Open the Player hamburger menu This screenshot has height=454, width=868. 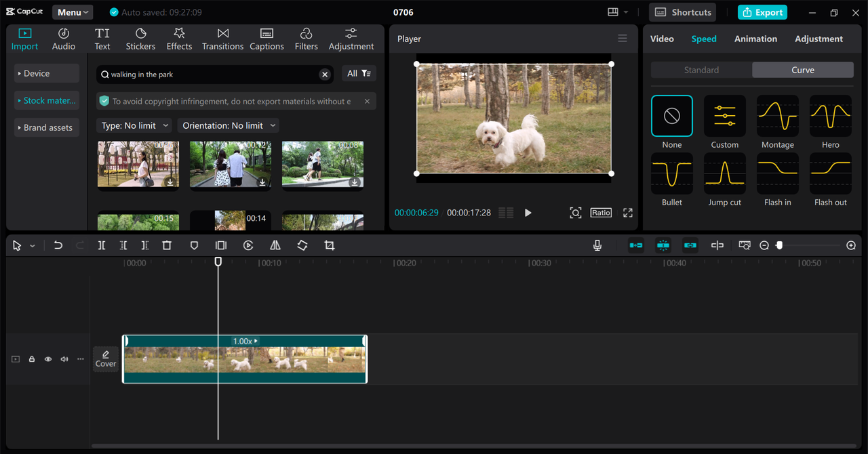pyautogui.click(x=623, y=39)
